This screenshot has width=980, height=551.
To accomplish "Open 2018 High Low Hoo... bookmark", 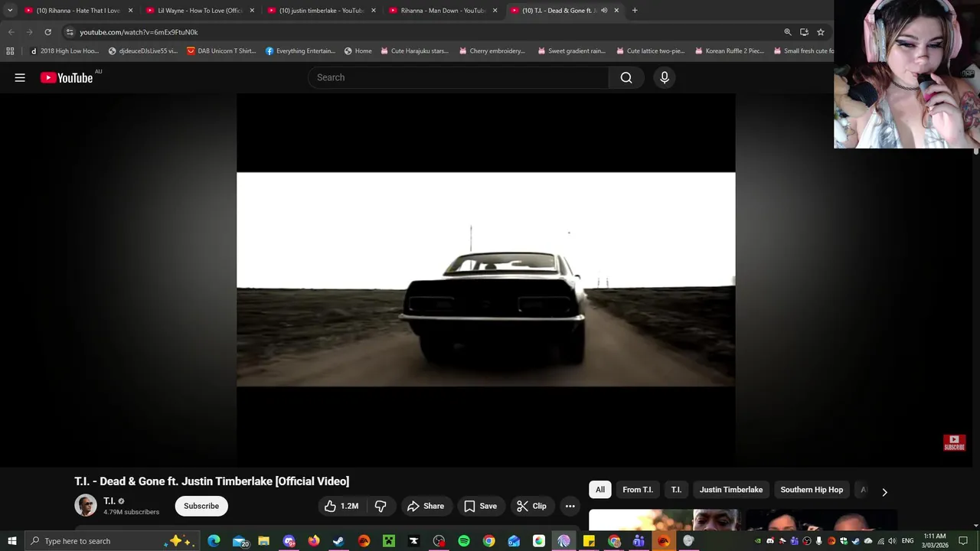I will pos(64,51).
